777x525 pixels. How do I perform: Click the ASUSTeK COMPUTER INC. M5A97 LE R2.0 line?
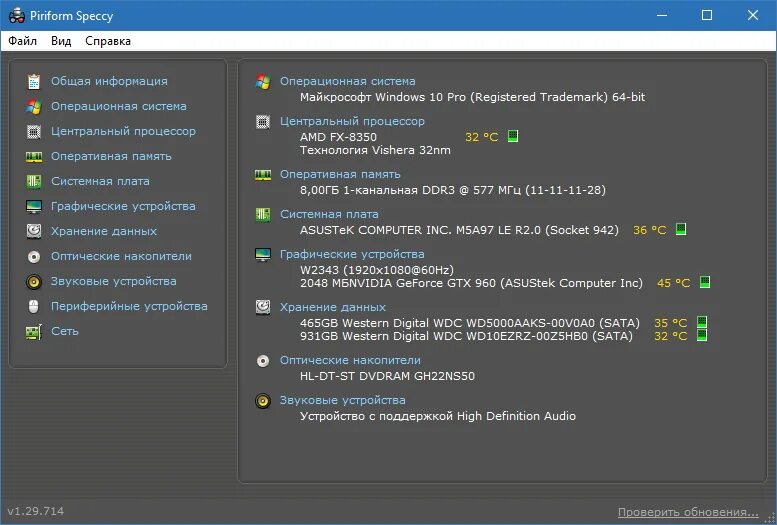click(x=459, y=230)
